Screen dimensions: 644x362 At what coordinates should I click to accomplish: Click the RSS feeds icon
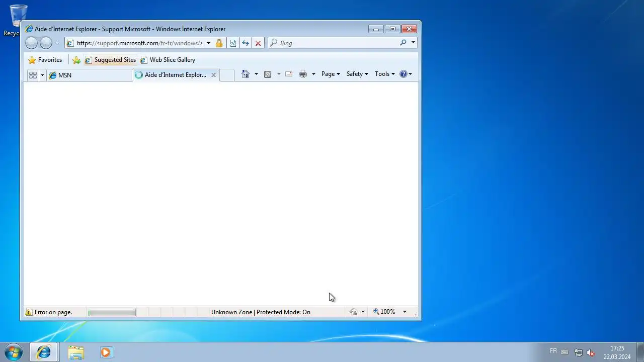pos(268,74)
